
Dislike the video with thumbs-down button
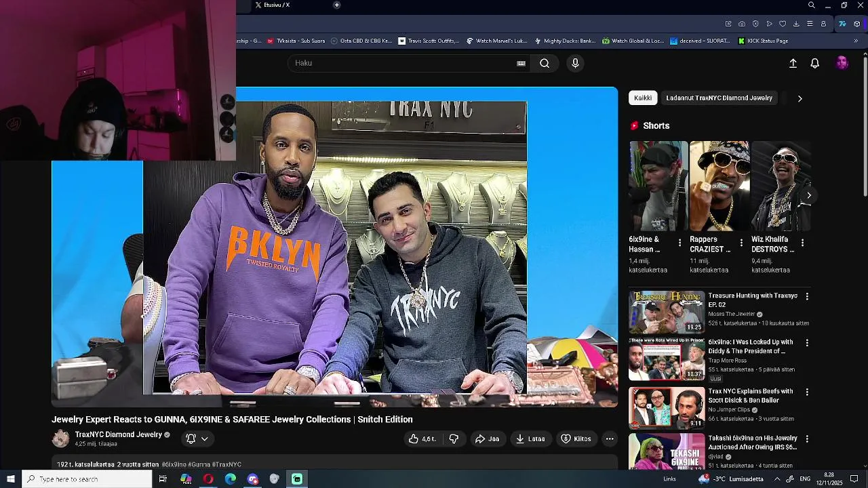coord(454,439)
